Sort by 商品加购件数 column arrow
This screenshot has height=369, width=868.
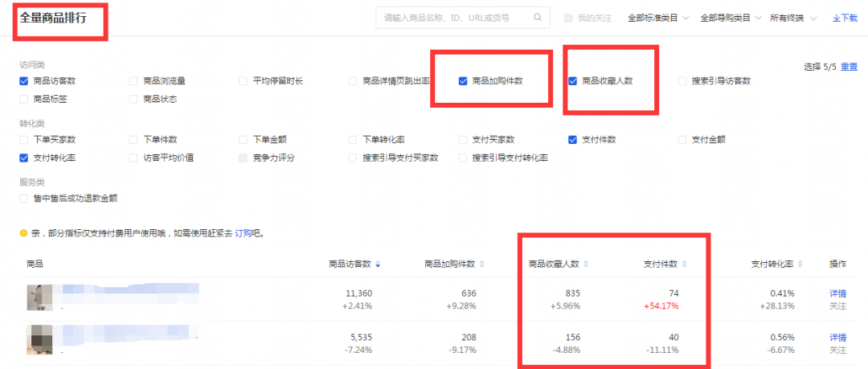pos(481,264)
